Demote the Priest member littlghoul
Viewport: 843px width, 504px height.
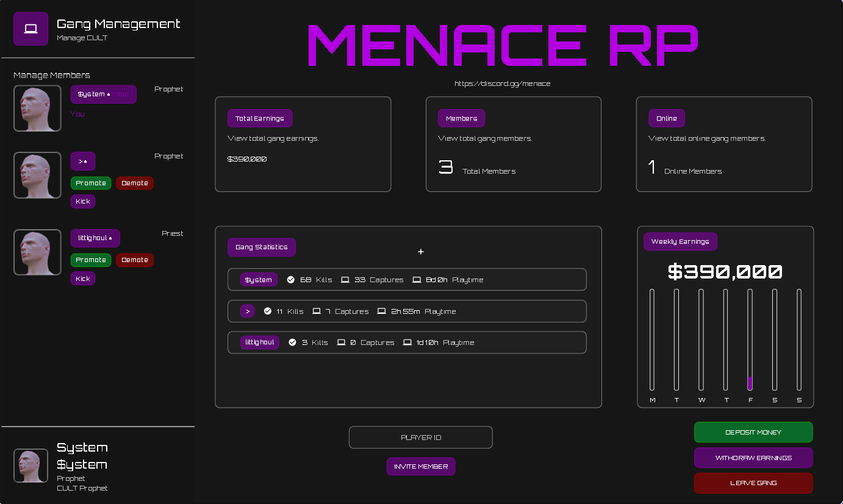click(x=135, y=260)
